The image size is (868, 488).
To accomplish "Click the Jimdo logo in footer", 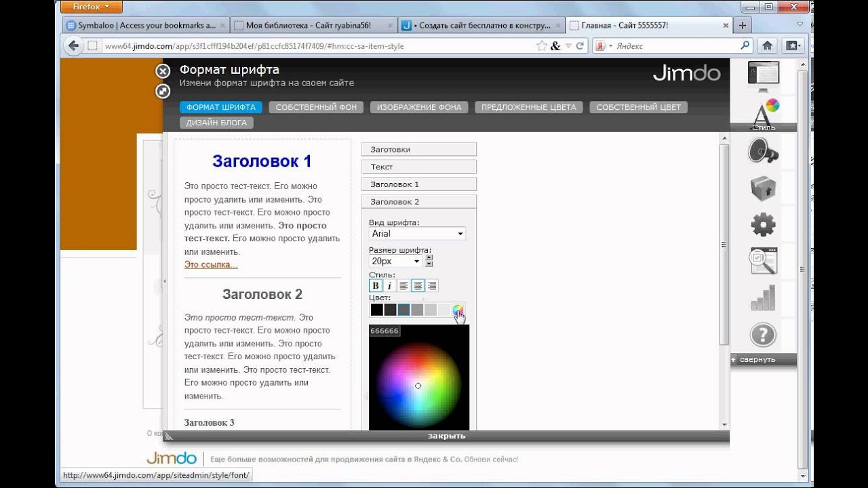I will tap(172, 458).
